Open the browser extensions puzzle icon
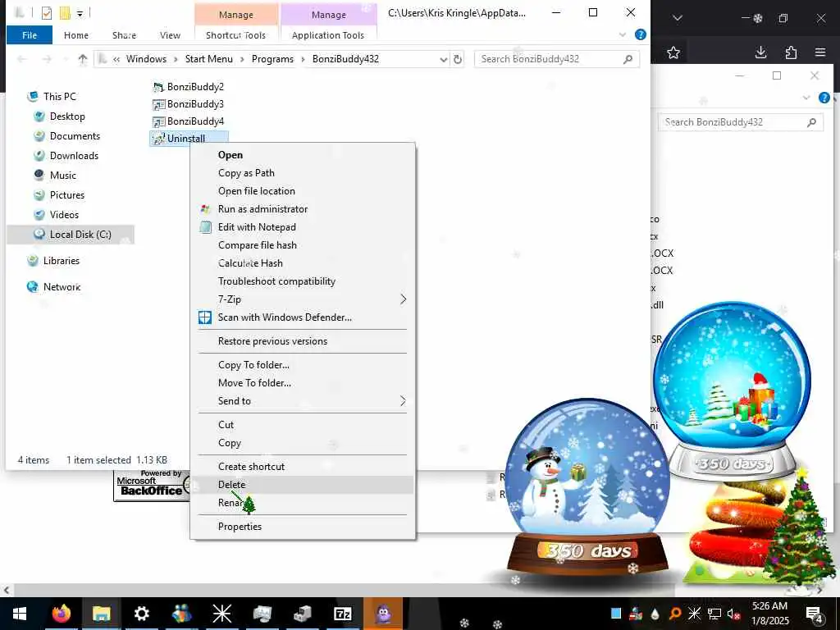Viewport: 840px width, 630px height. click(x=791, y=52)
